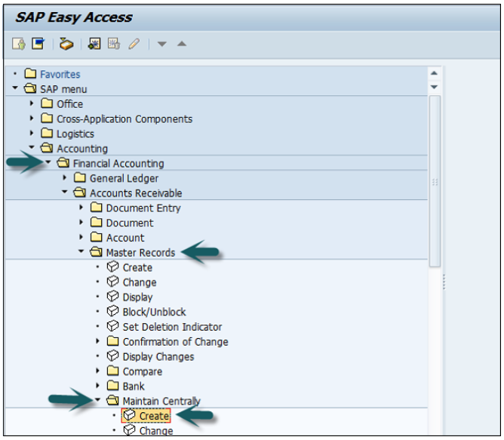The width and height of the screenshot is (504, 440).
Task: Select Change under Master Records
Action: (140, 282)
